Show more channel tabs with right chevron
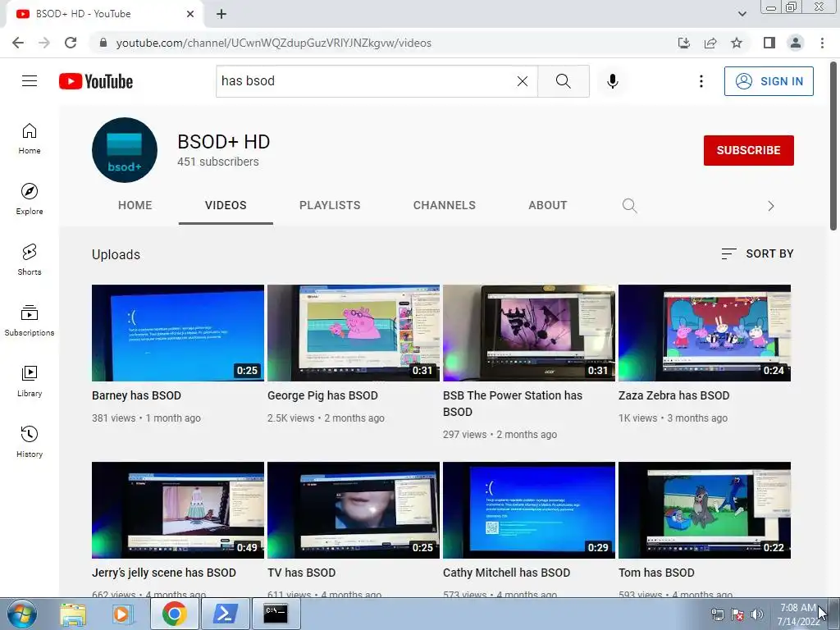This screenshot has width=840, height=630. tap(770, 206)
